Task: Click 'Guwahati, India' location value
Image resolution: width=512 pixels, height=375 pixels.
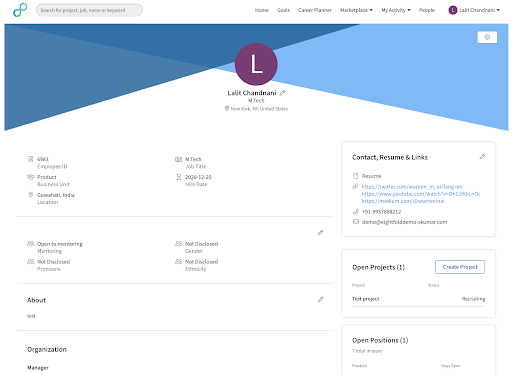Action: [56, 195]
